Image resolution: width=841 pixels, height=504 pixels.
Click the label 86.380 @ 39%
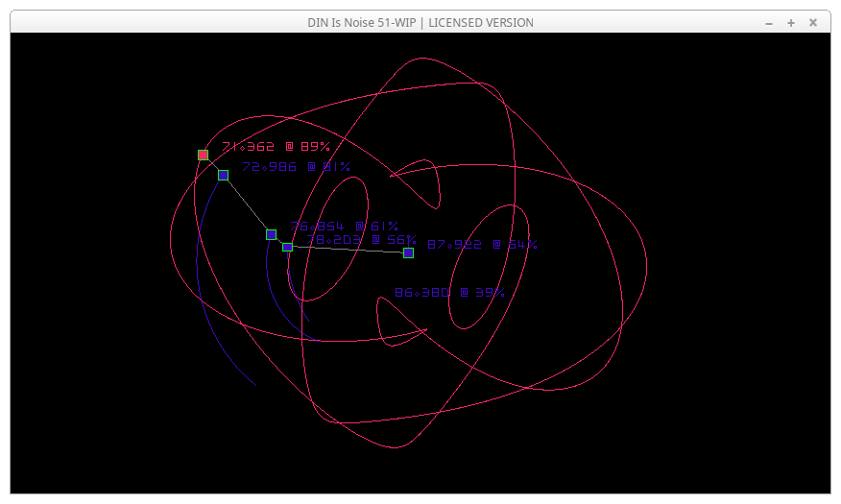(x=449, y=293)
